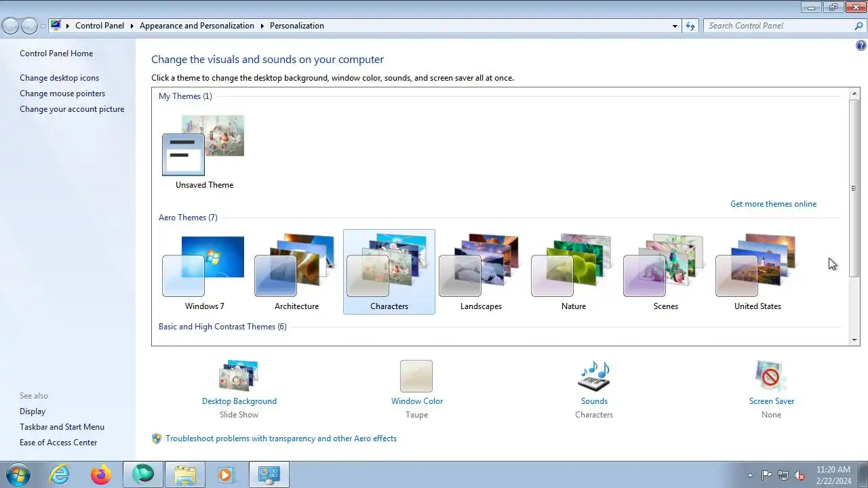Select the Landscapes theme
This screenshot has width=868, height=488.
(x=481, y=272)
